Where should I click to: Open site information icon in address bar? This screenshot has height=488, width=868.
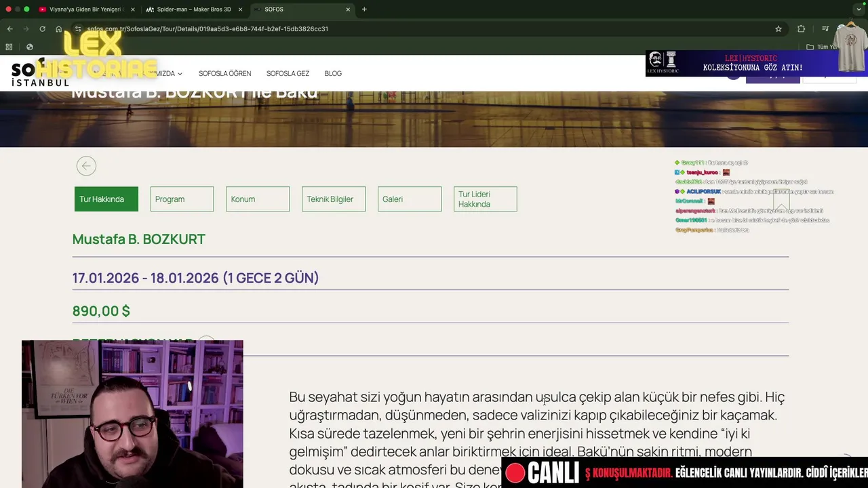pos(78,29)
